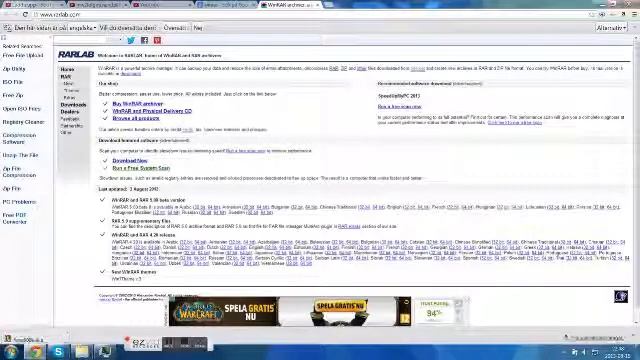Click the World of Warcraft Spela Gratis banner
Image resolution: width=640 pixels, height=360 pixels.
pyautogui.click(x=290, y=311)
